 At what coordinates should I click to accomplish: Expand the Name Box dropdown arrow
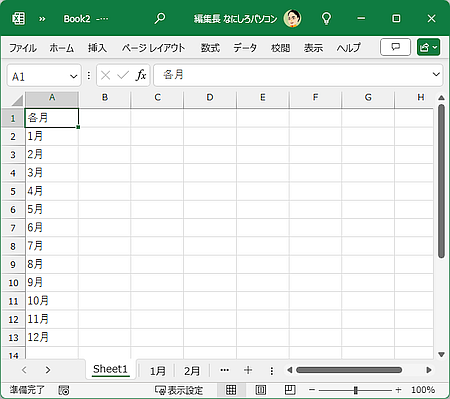[74, 77]
